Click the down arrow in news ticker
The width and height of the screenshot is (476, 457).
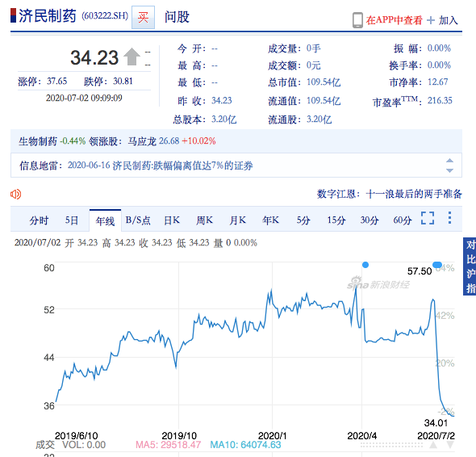coord(449,170)
